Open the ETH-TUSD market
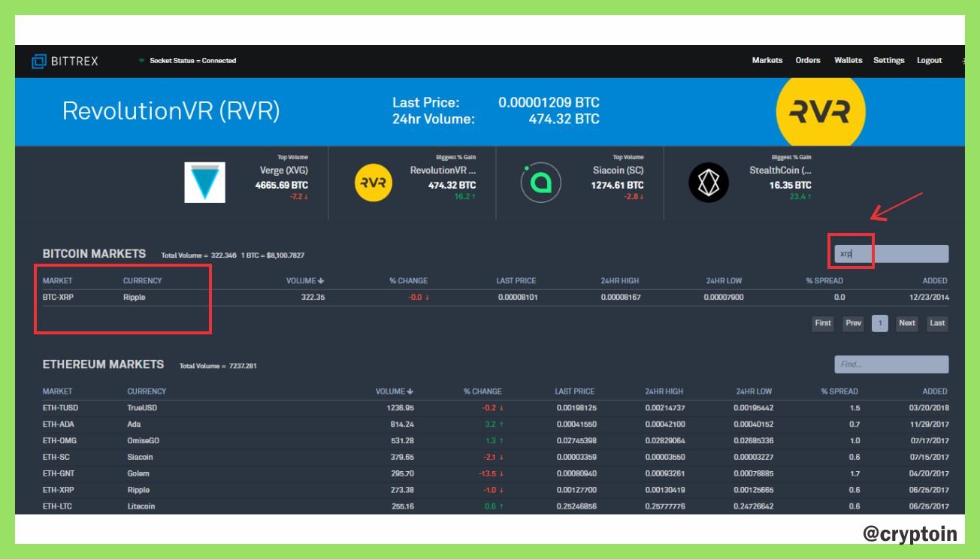Viewport: 980px width, 559px height. pyautogui.click(x=60, y=408)
